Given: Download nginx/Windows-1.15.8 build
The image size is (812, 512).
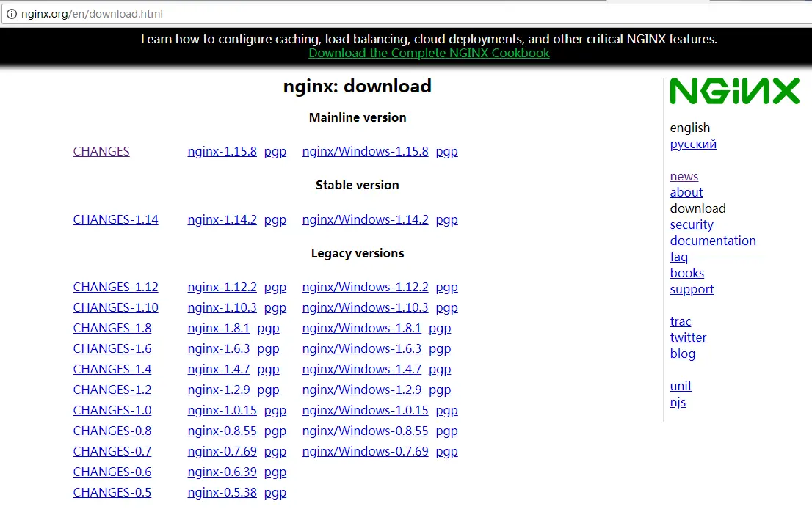Looking at the screenshot, I should click(365, 151).
